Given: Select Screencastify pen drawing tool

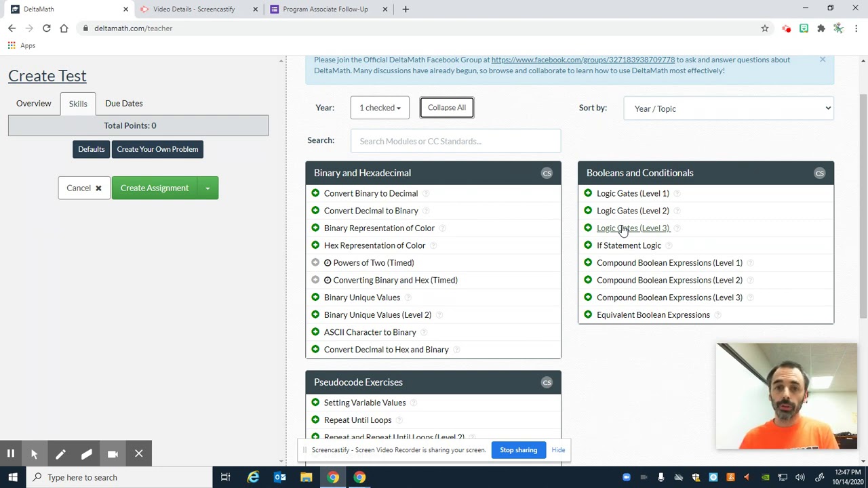Looking at the screenshot, I should [60, 453].
